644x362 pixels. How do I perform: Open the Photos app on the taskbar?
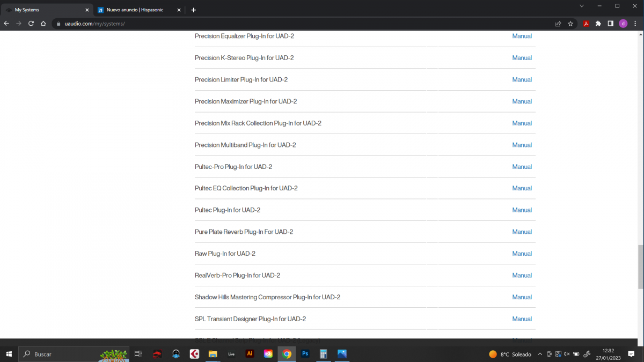coord(342,354)
